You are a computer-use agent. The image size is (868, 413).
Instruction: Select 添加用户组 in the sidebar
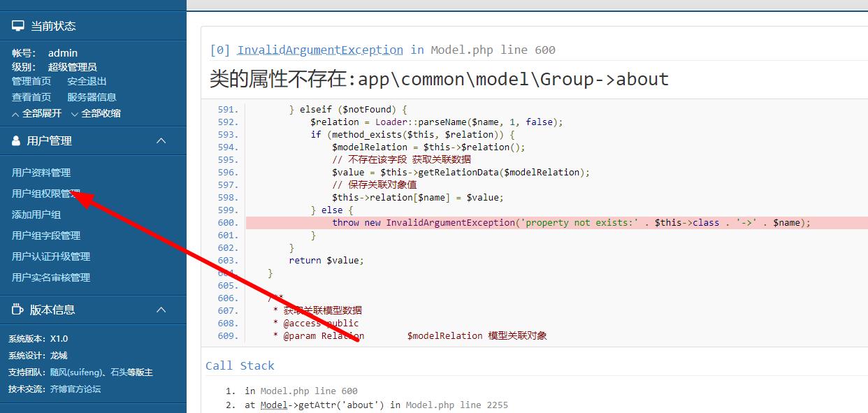pos(36,215)
